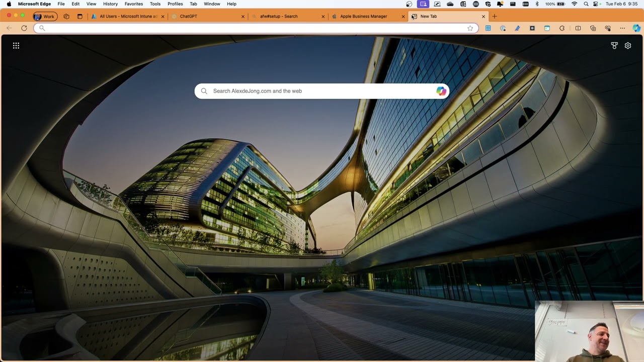Viewport: 644px width, 362px height.
Task: Open Browser essentials heart icon
Action: pos(608,28)
